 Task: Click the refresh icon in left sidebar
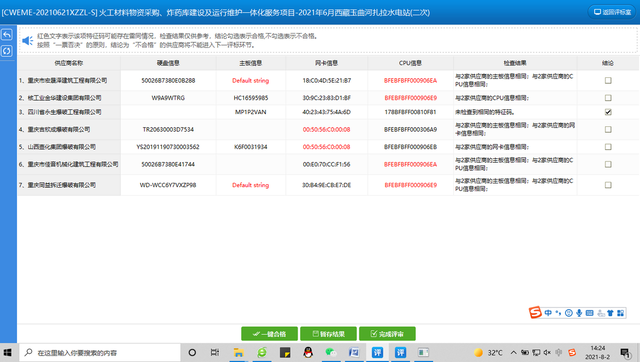click(7, 51)
